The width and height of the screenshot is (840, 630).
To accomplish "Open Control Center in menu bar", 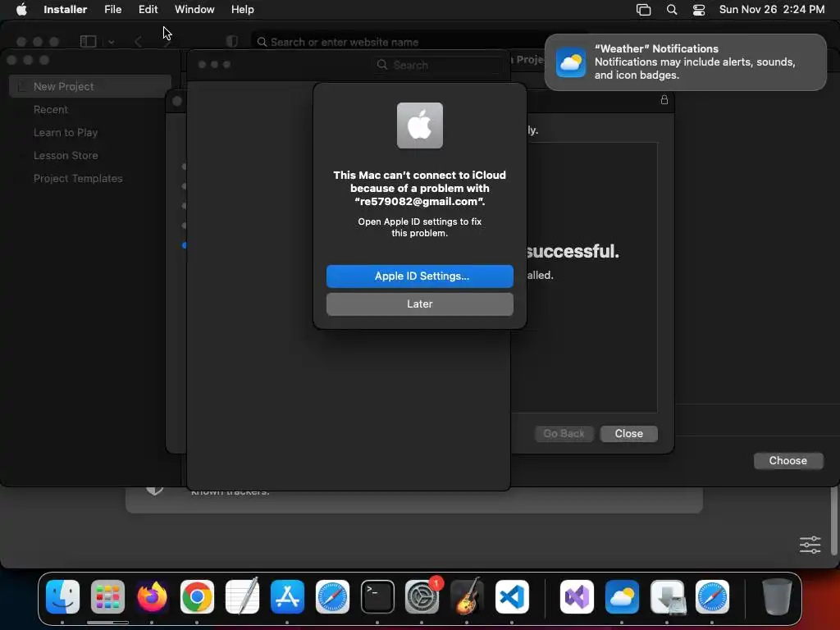I will tap(699, 9).
